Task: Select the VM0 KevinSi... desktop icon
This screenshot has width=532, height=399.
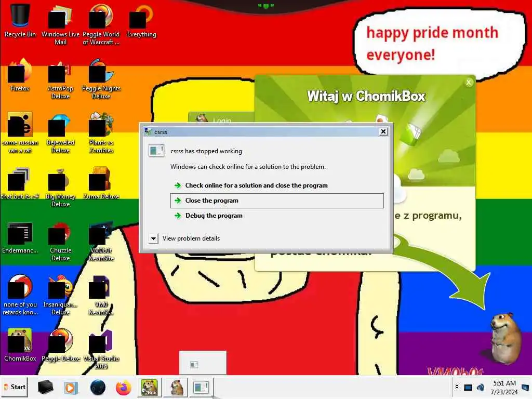Action: click(101, 295)
